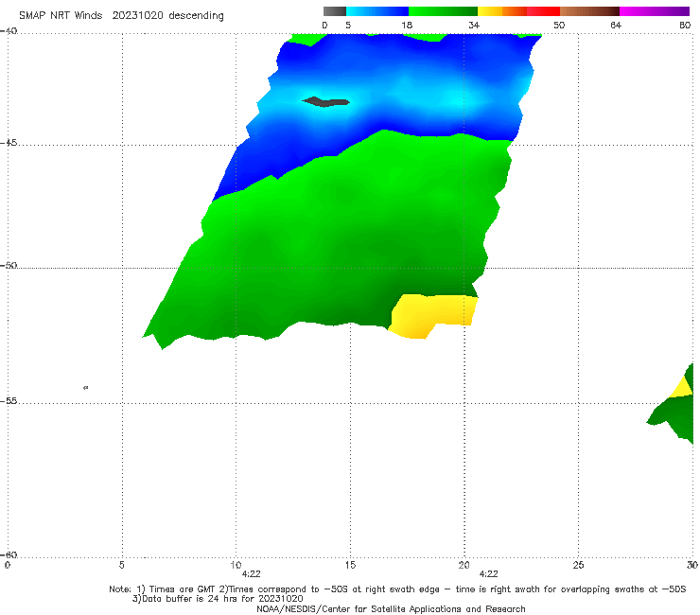Viewport: 700px width, 615px height.
Task: Click the '4:22' time label below longitude 20
Action: tap(488, 574)
